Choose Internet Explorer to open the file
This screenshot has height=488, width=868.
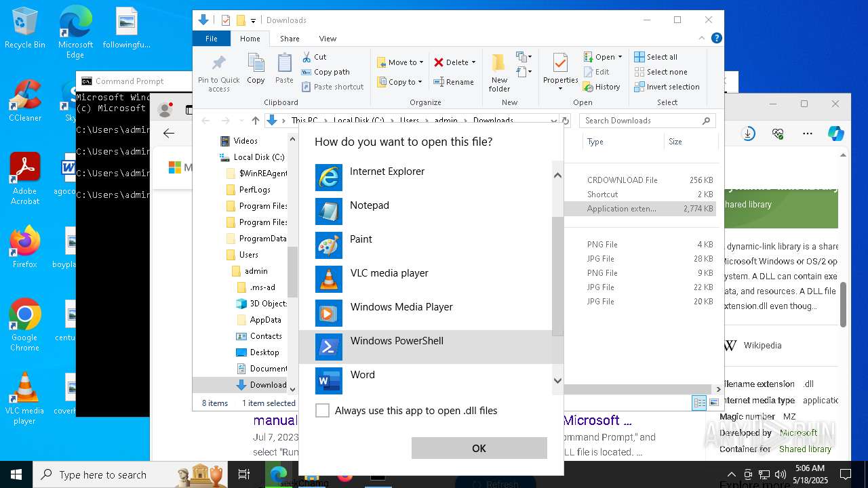pyautogui.click(x=425, y=177)
